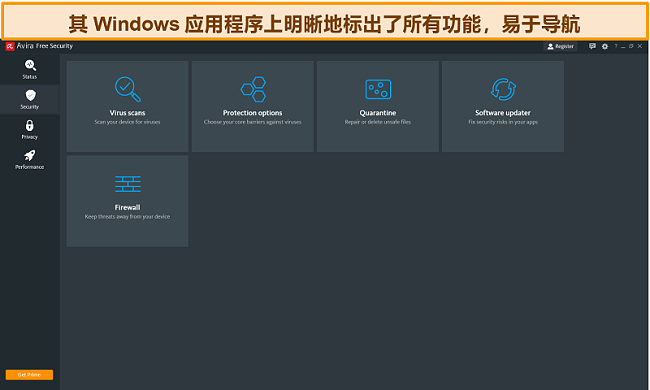Screen dimensions: 650x390
Task: Open help question mark in title bar
Action: [x=616, y=46]
